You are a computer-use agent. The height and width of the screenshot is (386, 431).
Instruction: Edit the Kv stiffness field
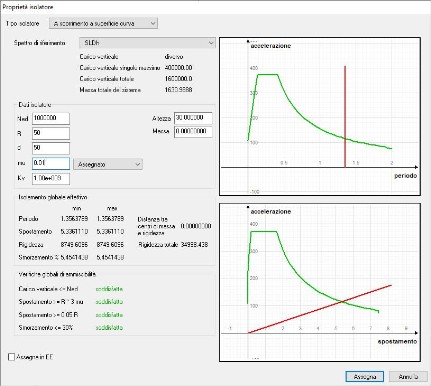(51, 178)
